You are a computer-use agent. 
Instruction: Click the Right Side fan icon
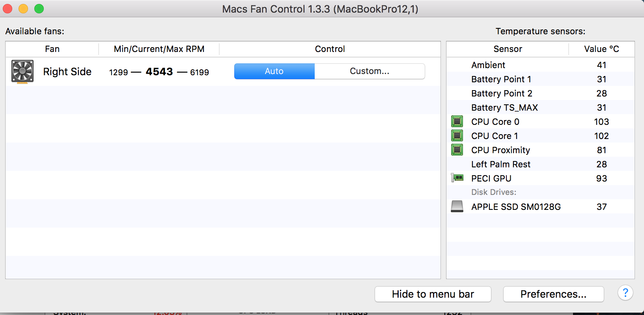22,72
